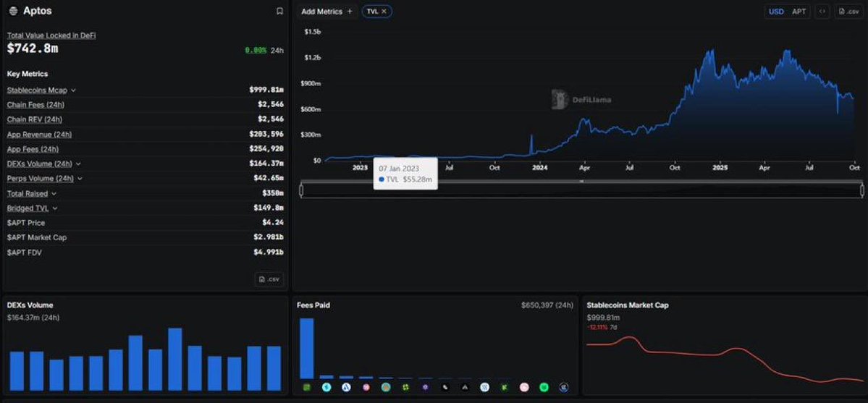Click the App Fees (24h) label
Image resolution: width=868 pixels, height=403 pixels.
pos(33,149)
